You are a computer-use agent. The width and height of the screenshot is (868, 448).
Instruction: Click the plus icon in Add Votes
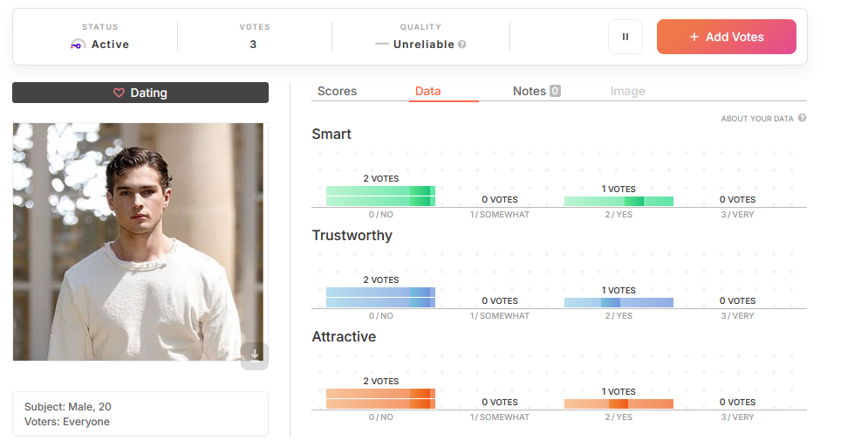coord(694,37)
